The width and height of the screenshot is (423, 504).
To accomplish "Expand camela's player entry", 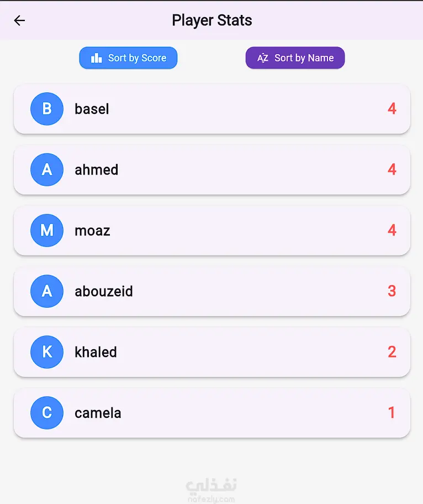I will click(x=212, y=413).
